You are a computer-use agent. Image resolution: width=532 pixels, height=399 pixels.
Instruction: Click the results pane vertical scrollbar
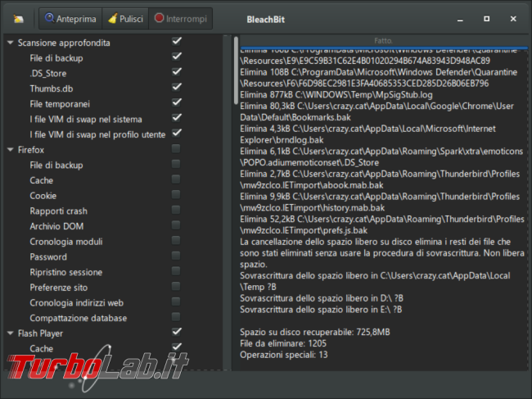click(236, 70)
